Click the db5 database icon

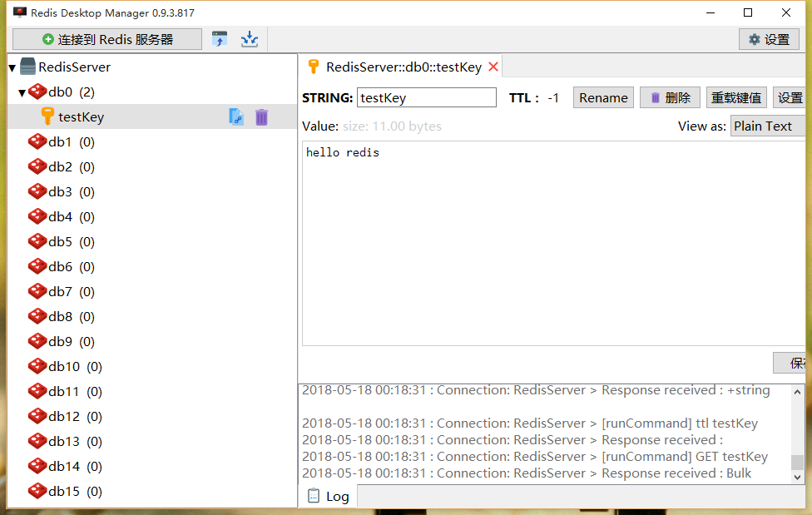click(37, 241)
